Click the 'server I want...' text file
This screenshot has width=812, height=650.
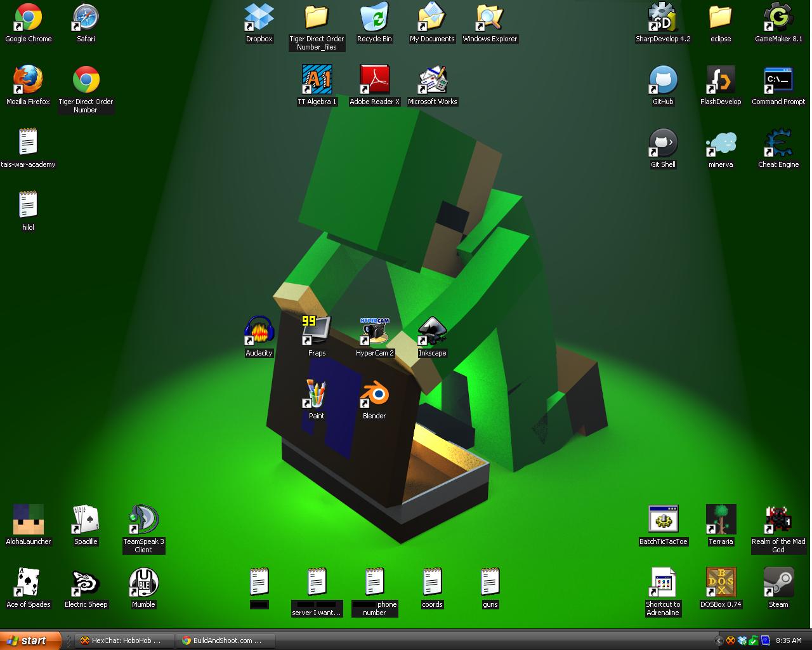[x=317, y=583]
